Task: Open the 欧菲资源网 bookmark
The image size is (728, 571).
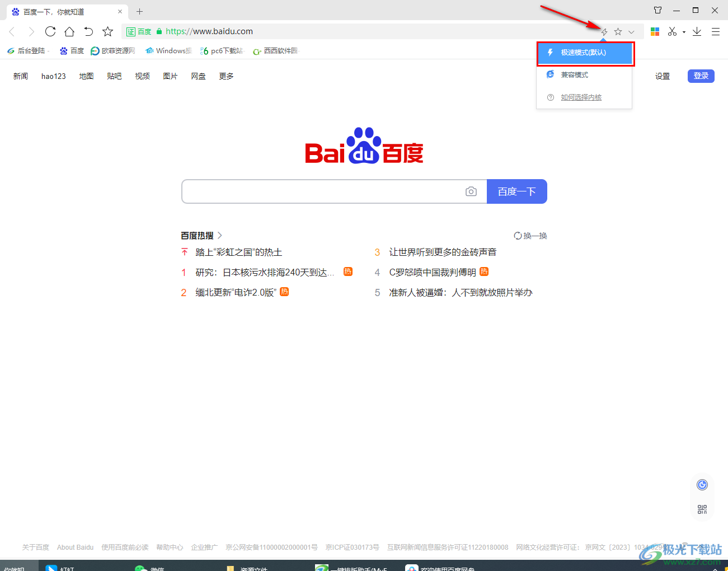Action: 113,51
